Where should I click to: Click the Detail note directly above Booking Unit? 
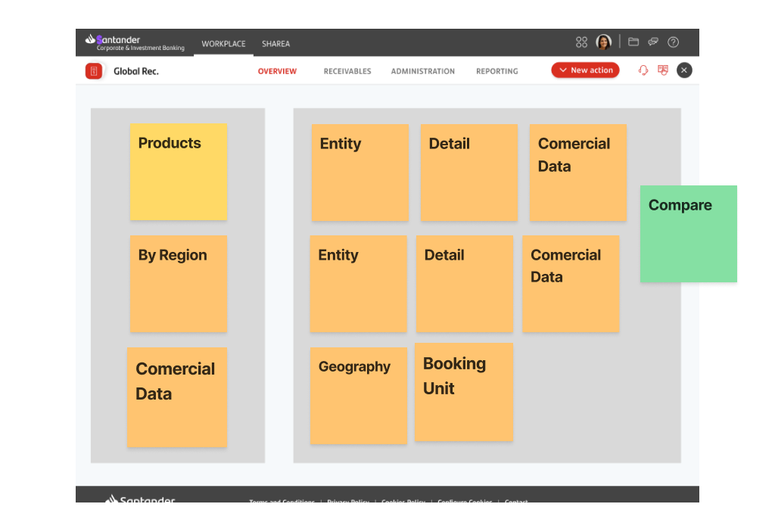465,284
